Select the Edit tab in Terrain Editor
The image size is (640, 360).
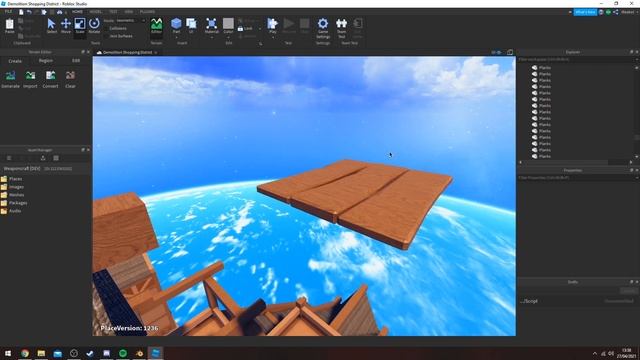click(76, 60)
